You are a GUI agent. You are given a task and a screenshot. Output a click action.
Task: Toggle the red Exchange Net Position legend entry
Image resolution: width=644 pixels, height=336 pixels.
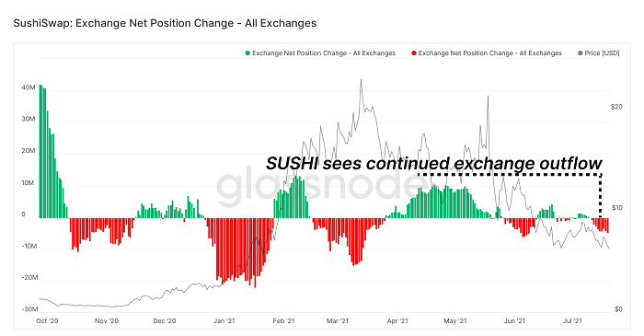click(x=487, y=53)
